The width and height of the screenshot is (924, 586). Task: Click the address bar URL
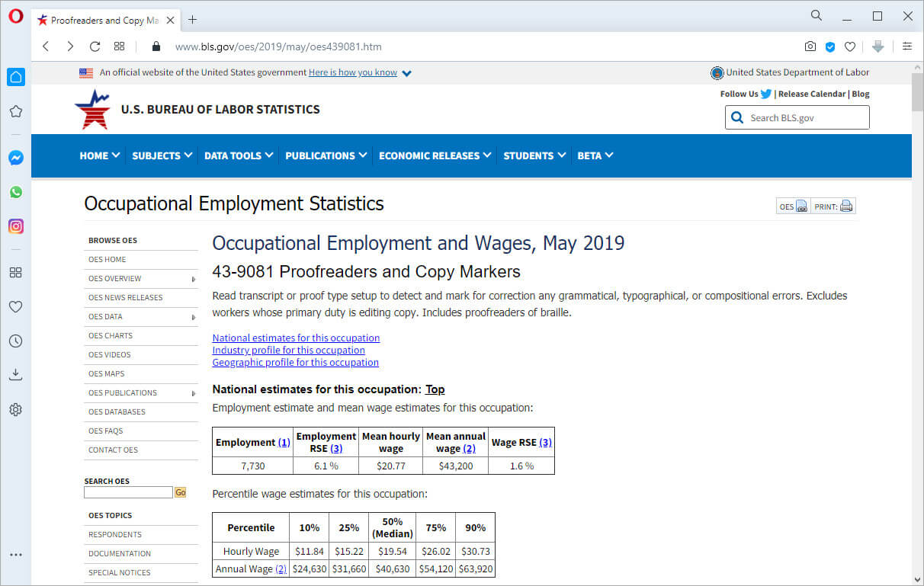point(278,46)
